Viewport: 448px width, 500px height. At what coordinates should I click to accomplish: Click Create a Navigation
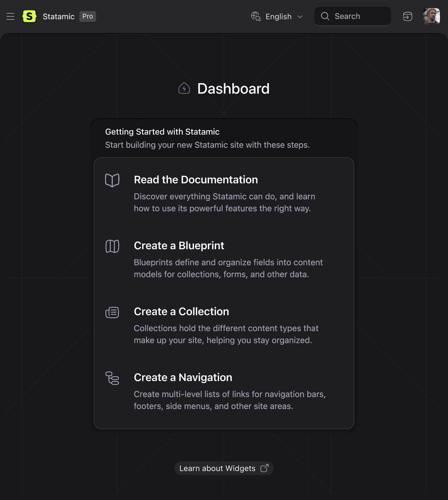point(183,377)
